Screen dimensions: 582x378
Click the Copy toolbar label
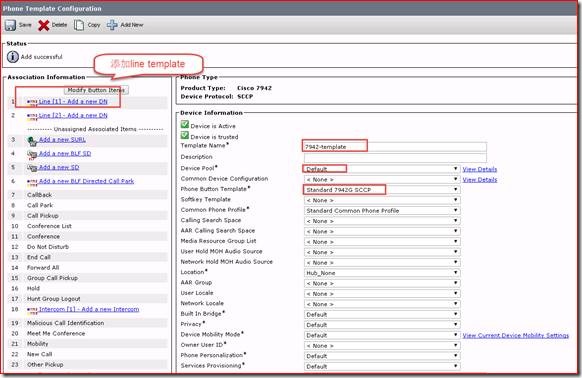tap(94, 25)
